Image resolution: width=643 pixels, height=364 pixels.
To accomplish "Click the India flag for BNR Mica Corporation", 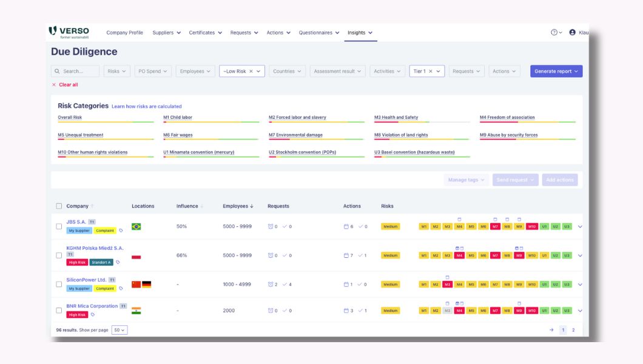I will tap(136, 310).
